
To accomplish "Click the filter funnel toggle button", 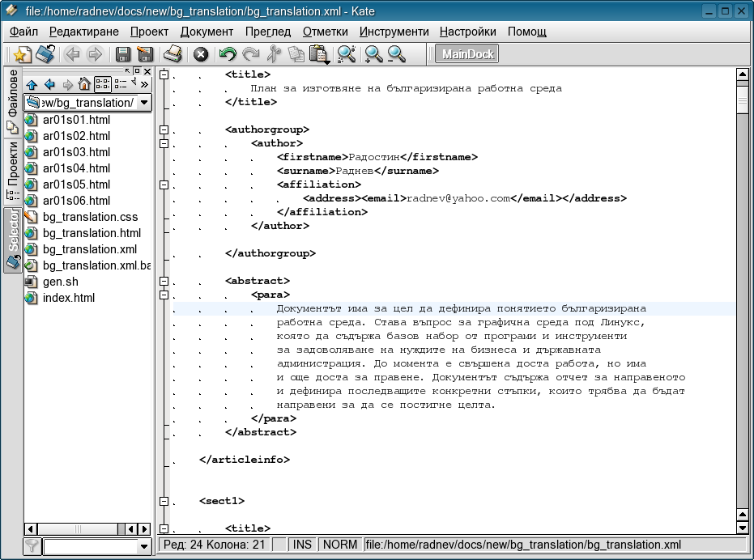I will point(32,546).
